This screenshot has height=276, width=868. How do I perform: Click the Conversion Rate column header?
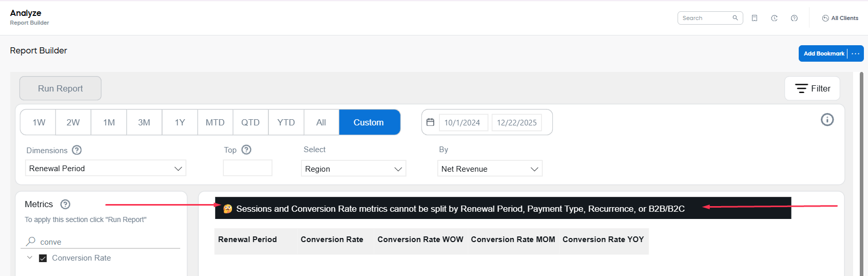[x=332, y=240]
